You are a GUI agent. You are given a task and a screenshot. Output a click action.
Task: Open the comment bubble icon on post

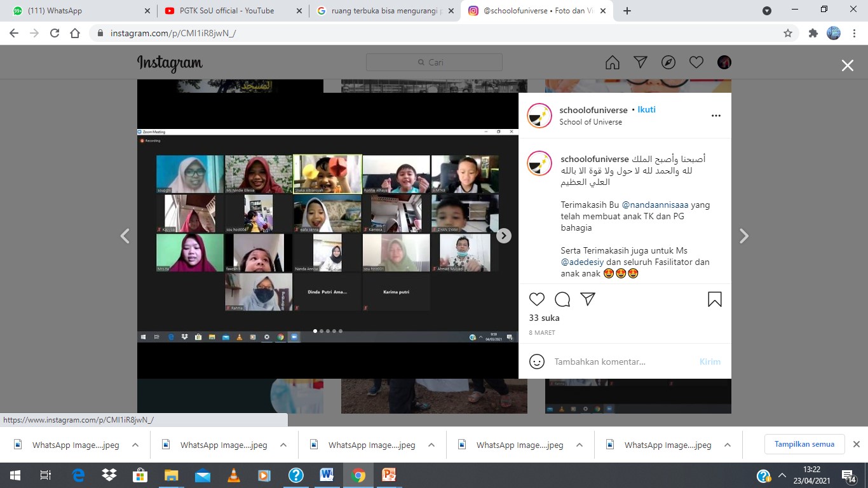pos(562,299)
